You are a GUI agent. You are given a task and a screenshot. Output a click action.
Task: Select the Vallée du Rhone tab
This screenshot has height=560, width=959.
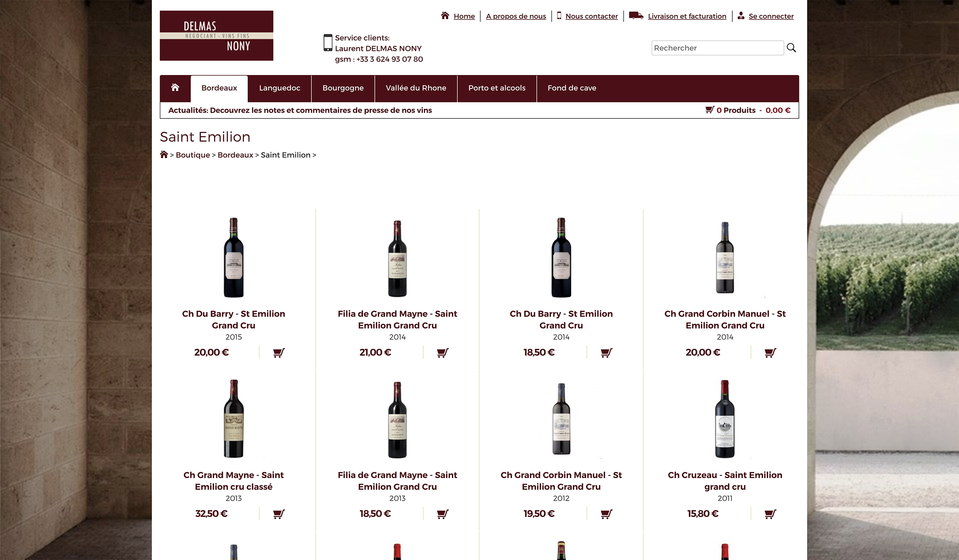point(416,88)
